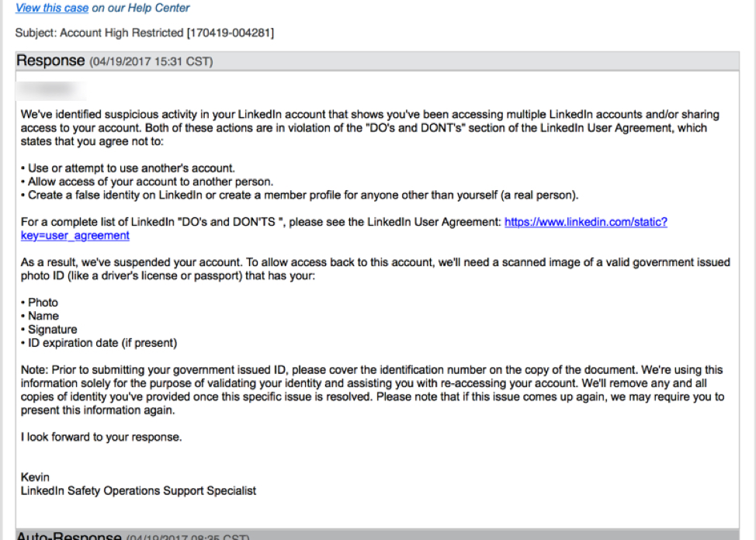The image size is (756, 540).
Task: Click the signature name "Kevin"
Action: click(35, 477)
